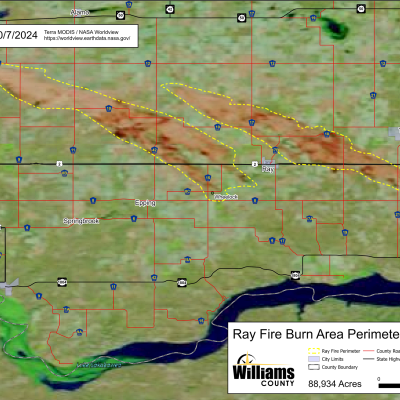Click the "Terra MODIS / NASA Worldview" credit text
Screen dimensions: 400x400
pos(81,32)
